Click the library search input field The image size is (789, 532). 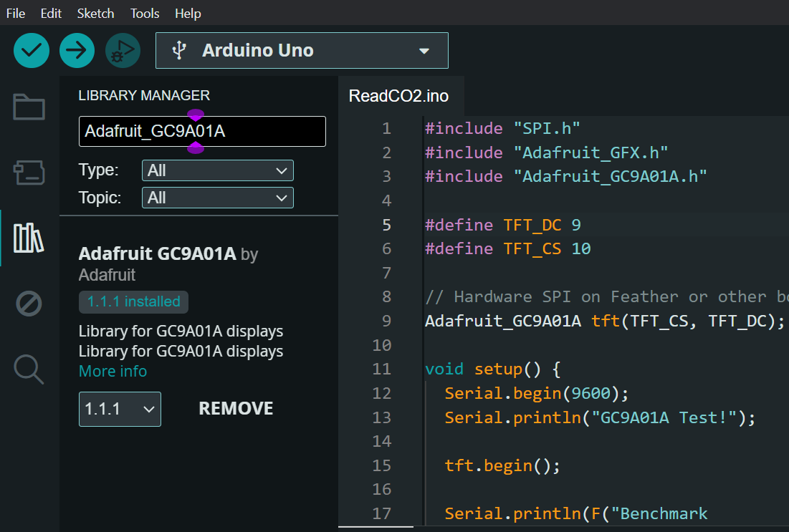pyautogui.click(x=202, y=132)
